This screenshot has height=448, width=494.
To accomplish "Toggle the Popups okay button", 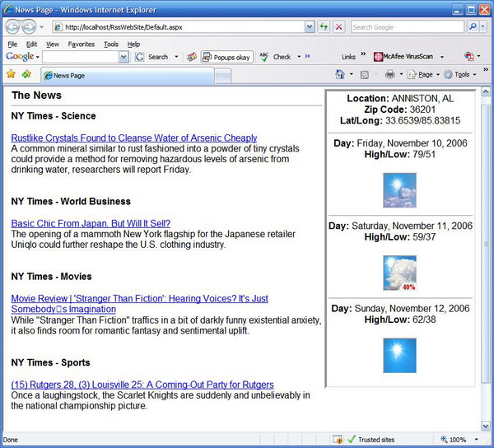I will [227, 57].
